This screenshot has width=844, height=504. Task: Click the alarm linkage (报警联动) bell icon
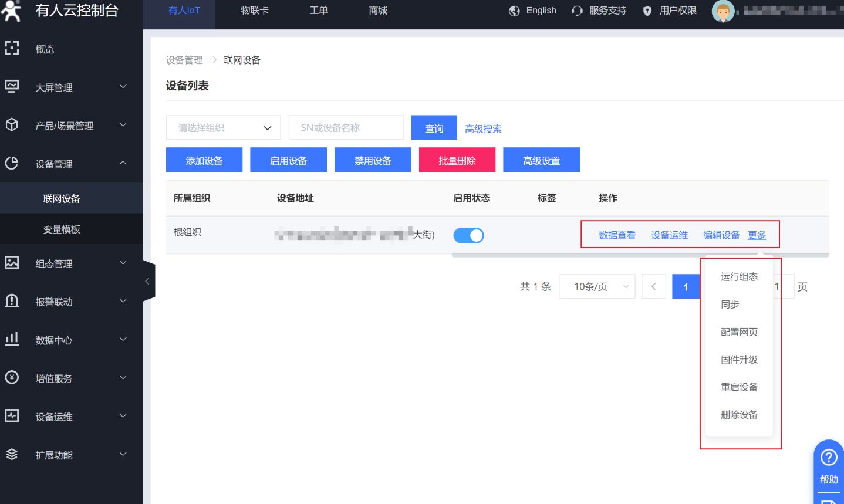[12, 301]
